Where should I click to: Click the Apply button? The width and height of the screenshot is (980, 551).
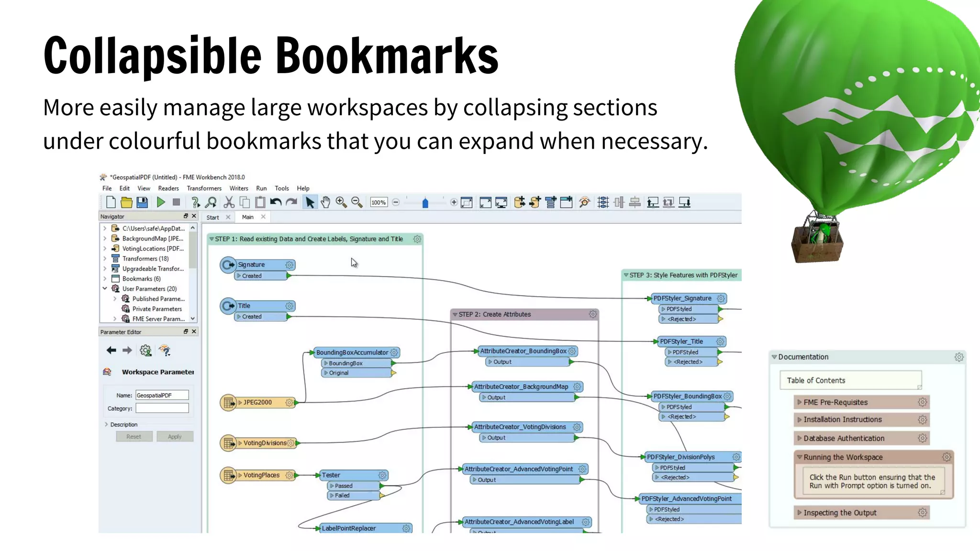175,436
